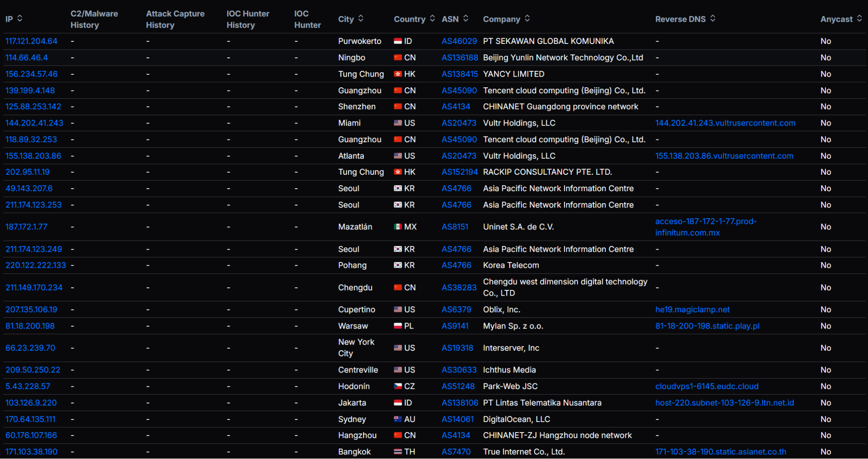
Task: Select the Mazatlán city cell
Action: [355, 227]
